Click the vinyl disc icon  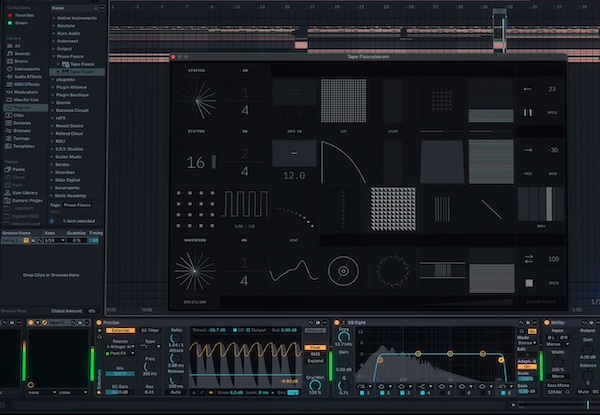click(343, 270)
